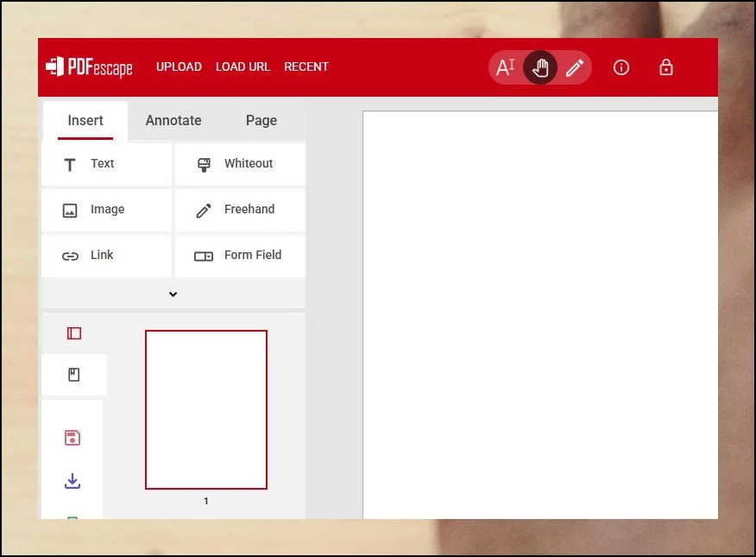Image resolution: width=756 pixels, height=557 pixels.
Task: Click UPLOAD in the top bar
Action: click(179, 67)
